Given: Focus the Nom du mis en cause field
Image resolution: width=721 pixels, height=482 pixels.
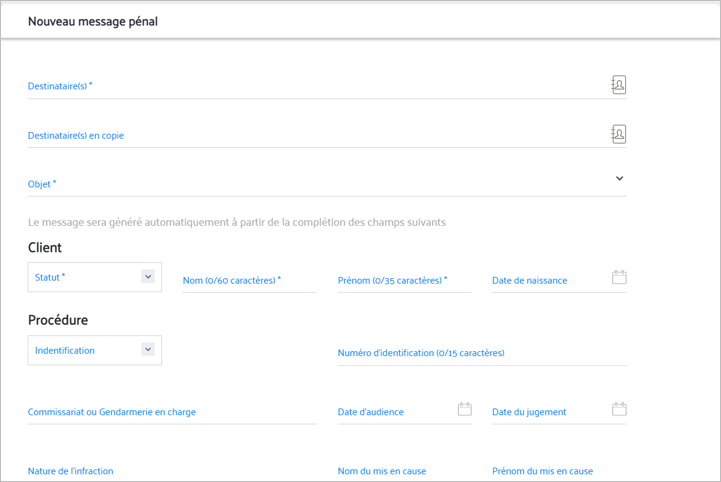Looking at the screenshot, I should coord(405,471).
